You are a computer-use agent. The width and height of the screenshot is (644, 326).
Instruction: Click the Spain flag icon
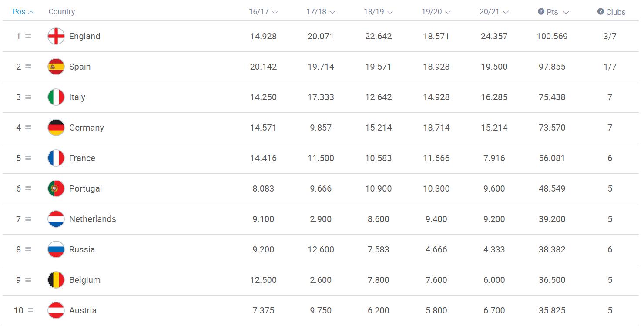[56, 67]
